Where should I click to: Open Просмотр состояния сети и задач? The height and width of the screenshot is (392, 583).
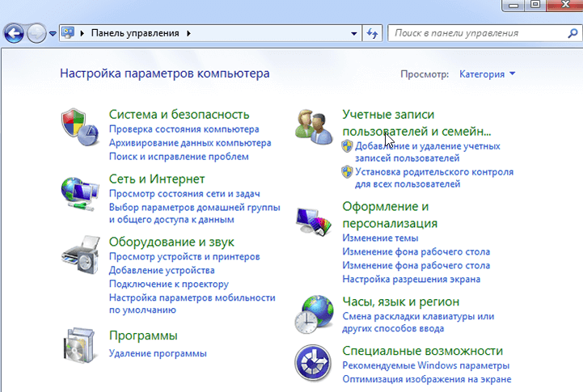point(184,194)
